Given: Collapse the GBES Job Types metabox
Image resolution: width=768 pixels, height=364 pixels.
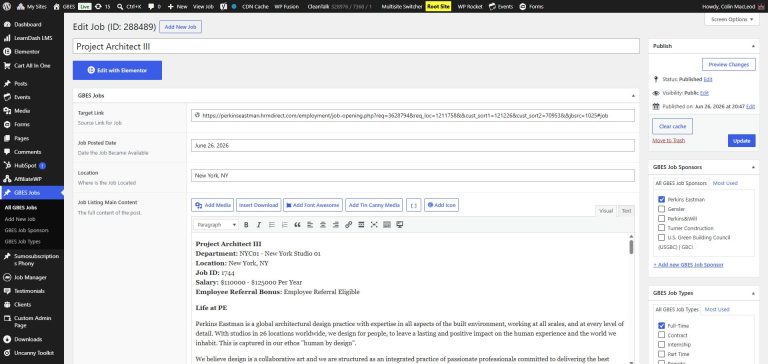Looking at the screenshot, I should pos(753,293).
